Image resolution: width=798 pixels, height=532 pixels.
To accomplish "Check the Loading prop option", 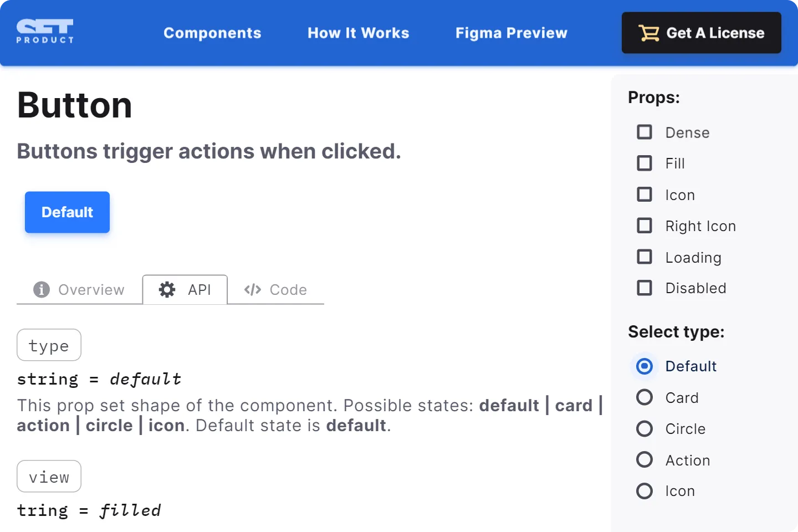I will (644, 257).
